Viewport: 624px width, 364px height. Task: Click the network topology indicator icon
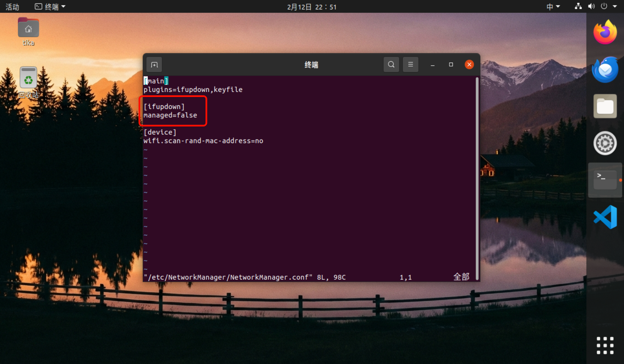click(x=578, y=6)
